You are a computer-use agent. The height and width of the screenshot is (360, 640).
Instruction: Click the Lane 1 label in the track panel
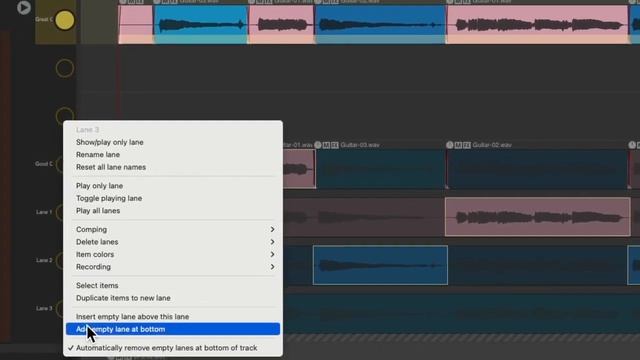44,212
